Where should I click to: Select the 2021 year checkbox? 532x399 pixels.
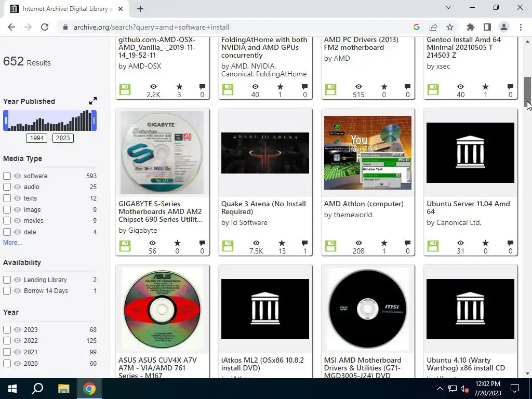pyautogui.click(x=7, y=352)
